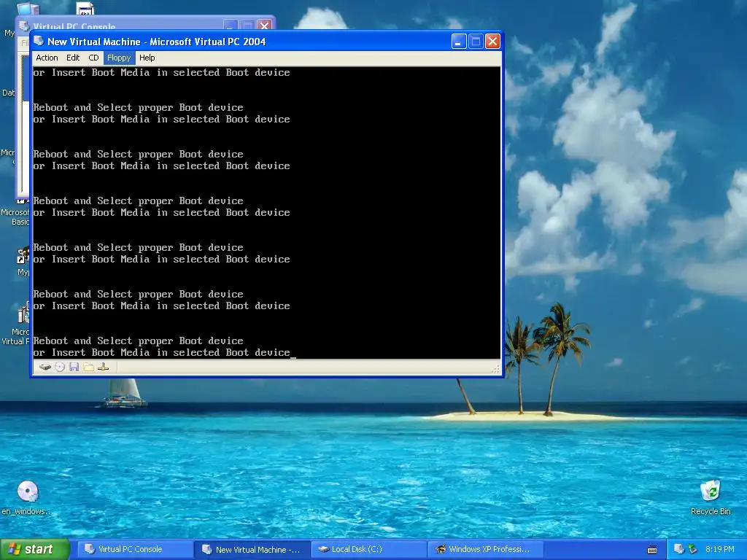This screenshot has width=747, height=560.
Task: Close the New Virtual Machine window
Action: coord(492,42)
